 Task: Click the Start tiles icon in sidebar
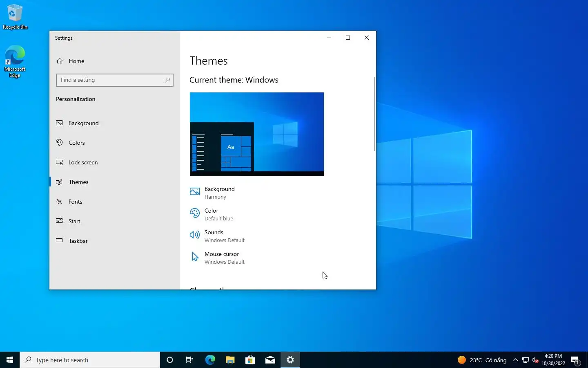pyautogui.click(x=59, y=221)
